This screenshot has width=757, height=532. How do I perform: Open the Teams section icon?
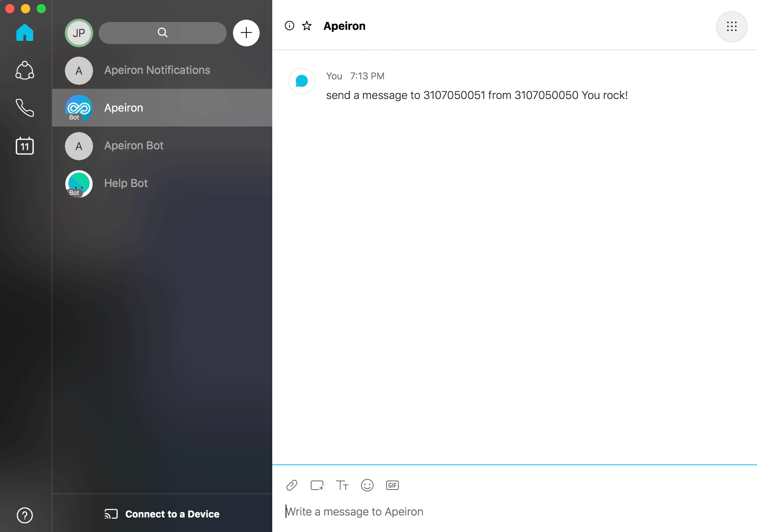point(25,70)
